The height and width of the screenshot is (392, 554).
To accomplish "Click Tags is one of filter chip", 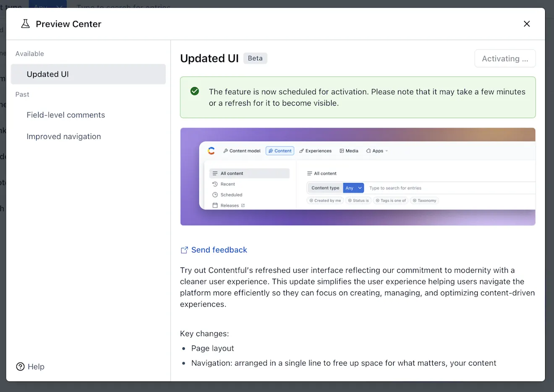I will click(391, 200).
